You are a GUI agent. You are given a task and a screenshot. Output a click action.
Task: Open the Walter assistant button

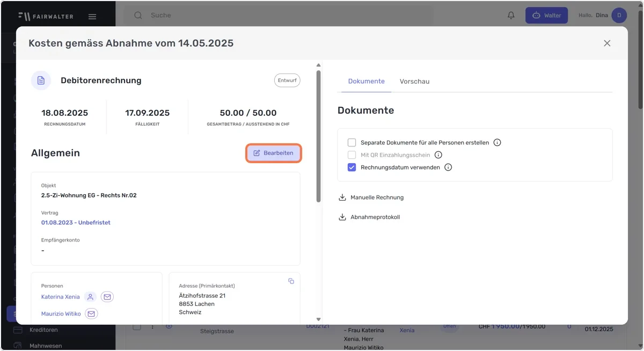point(546,16)
